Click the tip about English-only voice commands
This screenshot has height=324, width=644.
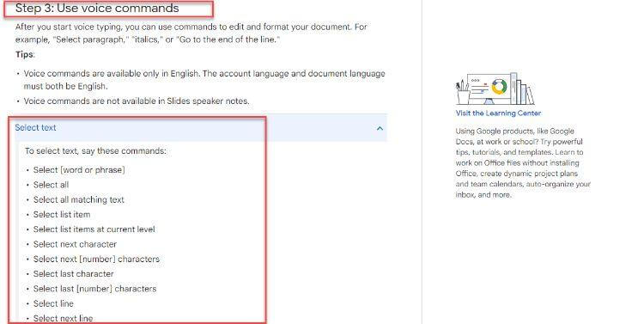point(204,80)
